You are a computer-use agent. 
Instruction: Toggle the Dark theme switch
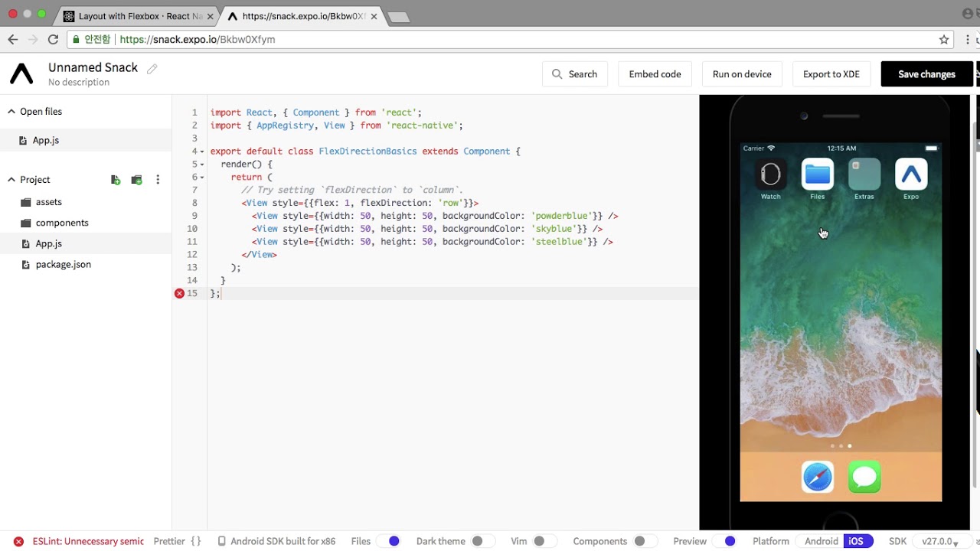click(482, 541)
